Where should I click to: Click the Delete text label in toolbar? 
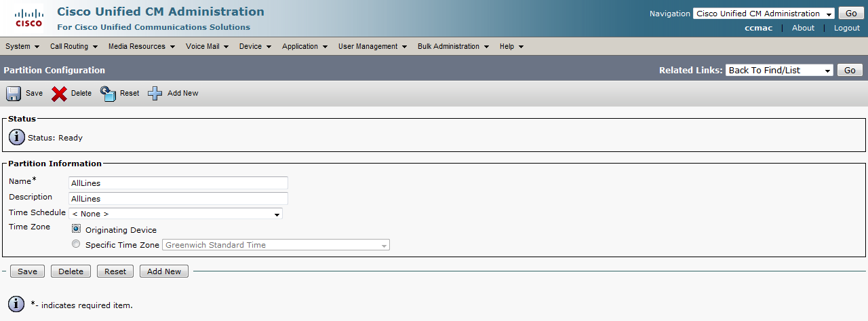[81, 93]
